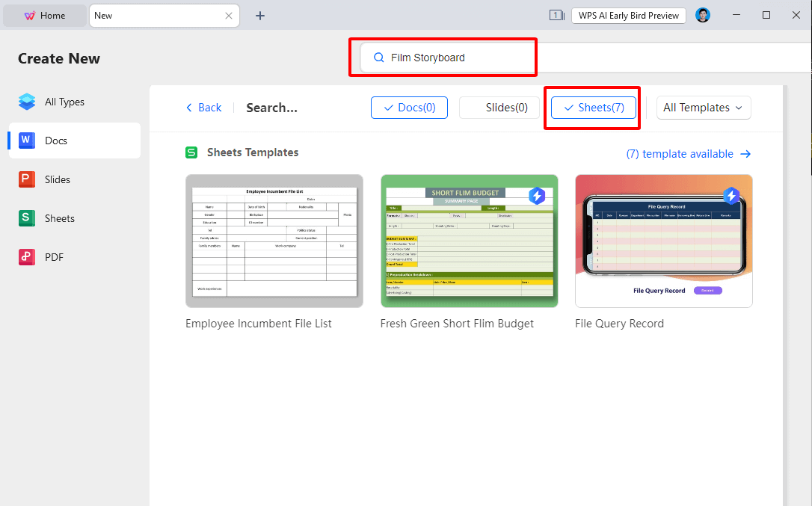Add a new tab with plus icon
The width and height of the screenshot is (812, 506).
pyautogui.click(x=260, y=16)
